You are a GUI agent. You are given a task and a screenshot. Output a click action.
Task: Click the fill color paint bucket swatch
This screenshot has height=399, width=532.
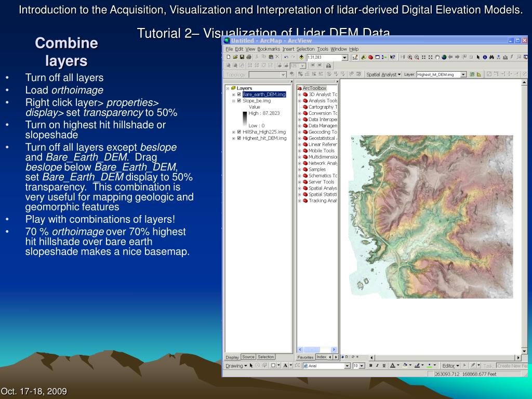pyautogui.click(x=405, y=365)
